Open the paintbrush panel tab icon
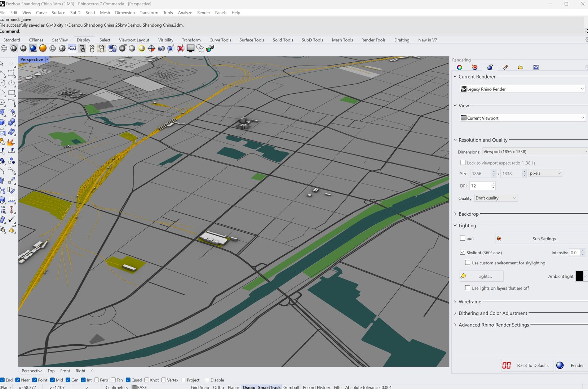Image resolution: width=588 pixels, height=389 pixels. [505, 67]
